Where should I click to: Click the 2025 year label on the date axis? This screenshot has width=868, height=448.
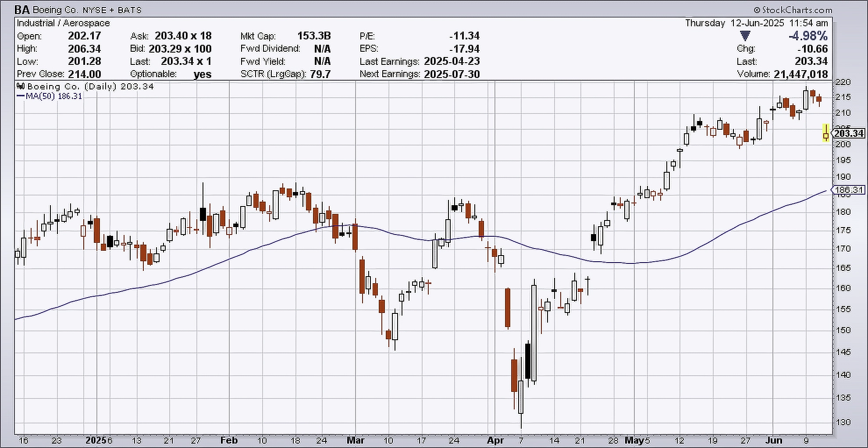96,440
